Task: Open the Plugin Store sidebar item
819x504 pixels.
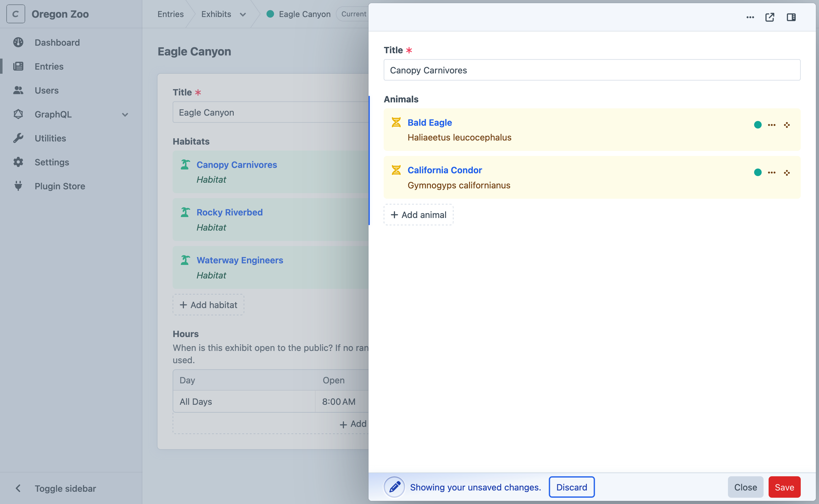Action: 60,186
